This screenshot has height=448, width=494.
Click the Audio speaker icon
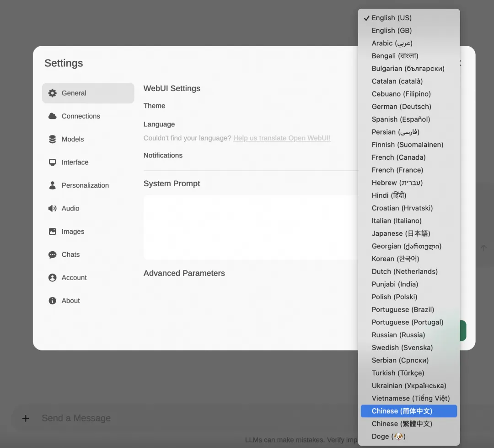click(x=52, y=208)
